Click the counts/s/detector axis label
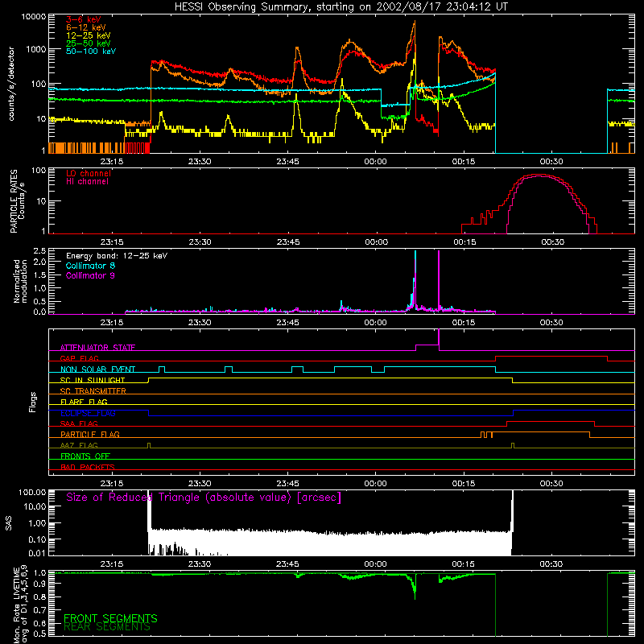Screen dimensions: 644x644 (x=11, y=84)
